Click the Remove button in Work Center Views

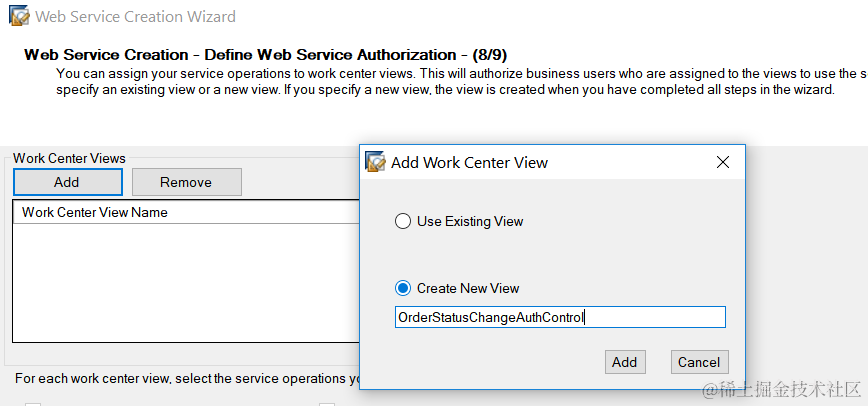tap(187, 182)
